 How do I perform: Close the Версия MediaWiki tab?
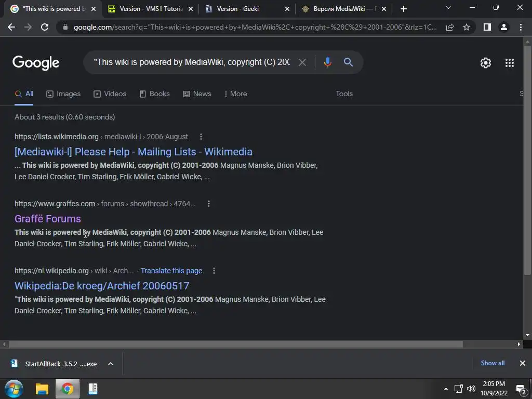tap(384, 9)
